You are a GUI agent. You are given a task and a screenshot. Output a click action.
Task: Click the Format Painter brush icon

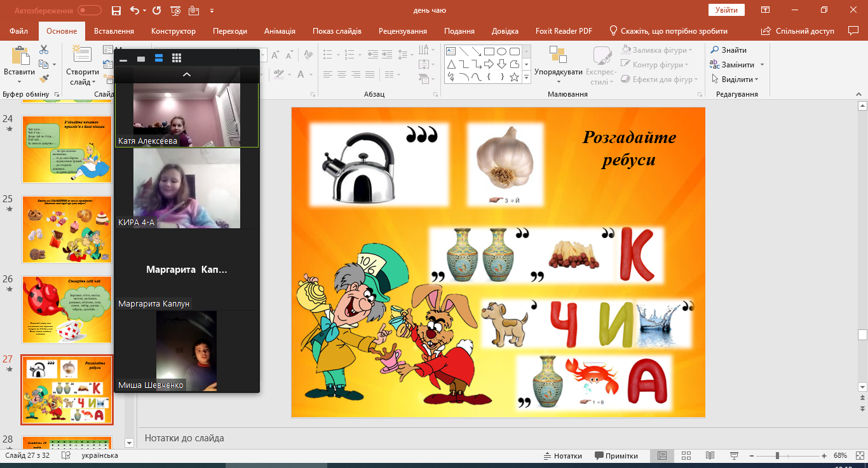tap(44, 79)
